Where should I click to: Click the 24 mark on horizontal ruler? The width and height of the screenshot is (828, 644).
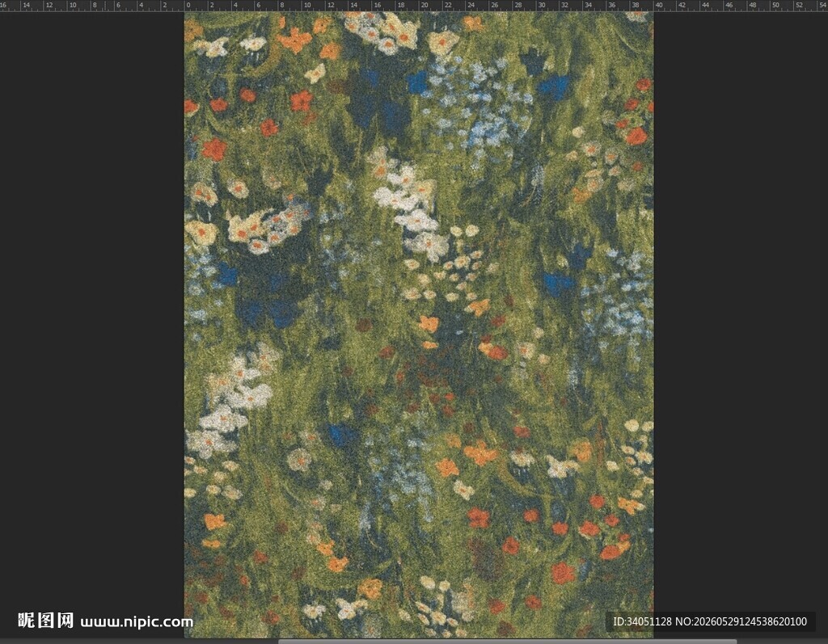pyautogui.click(x=471, y=5)
